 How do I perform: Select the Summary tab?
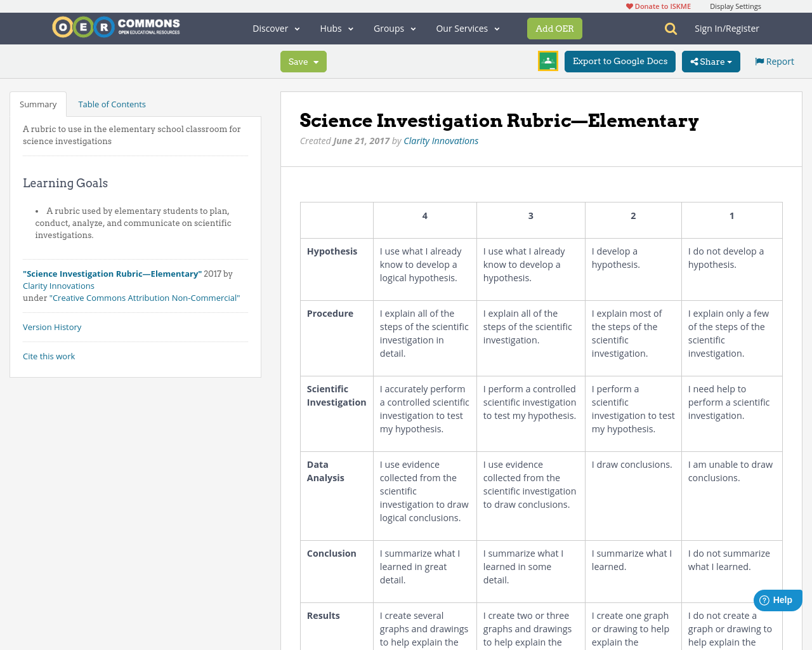tap(37, 103)
